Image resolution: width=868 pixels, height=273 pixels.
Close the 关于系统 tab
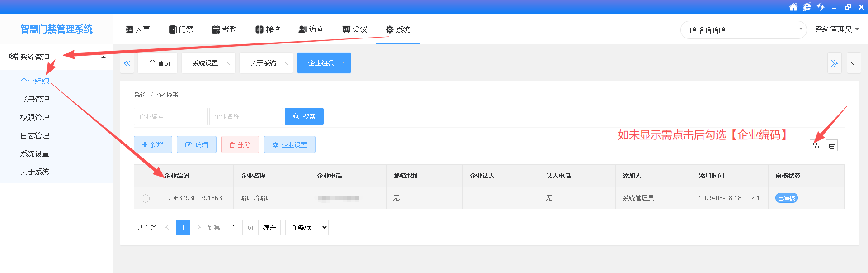click(286, 63)
